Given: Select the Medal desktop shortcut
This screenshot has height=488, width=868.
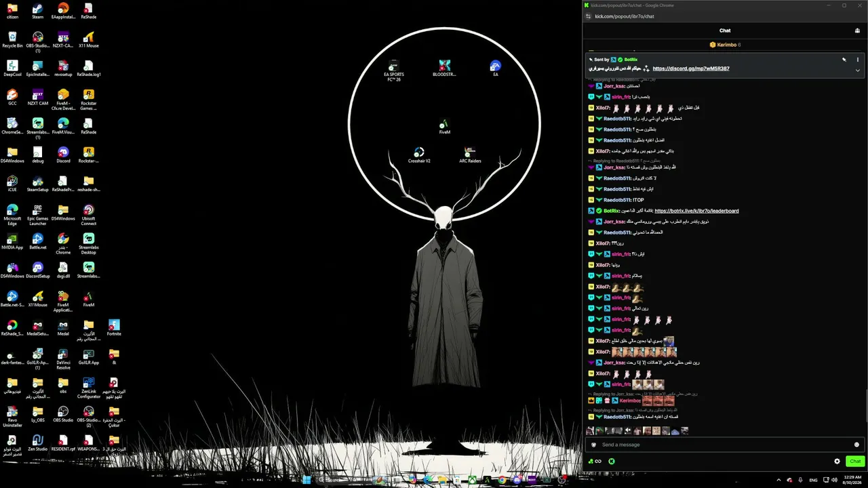Looking at the screenshot, I should tap(63, 327).
